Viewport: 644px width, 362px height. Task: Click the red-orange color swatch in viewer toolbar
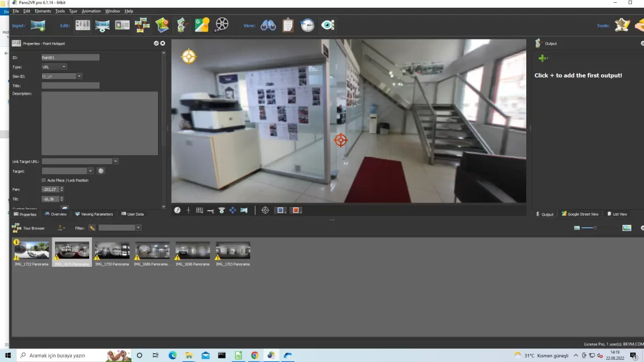(x=296, y=210)
